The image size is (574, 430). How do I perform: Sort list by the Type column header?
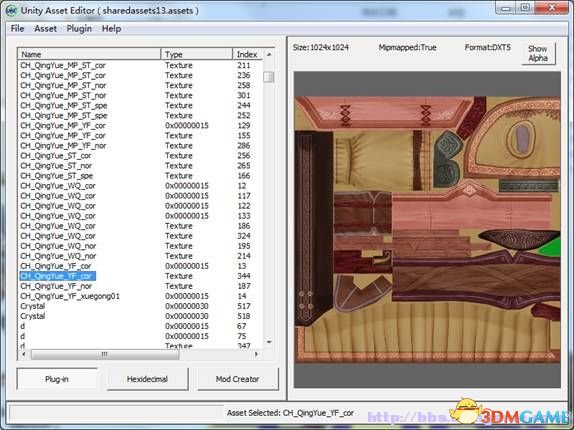(x=197, y=55)
